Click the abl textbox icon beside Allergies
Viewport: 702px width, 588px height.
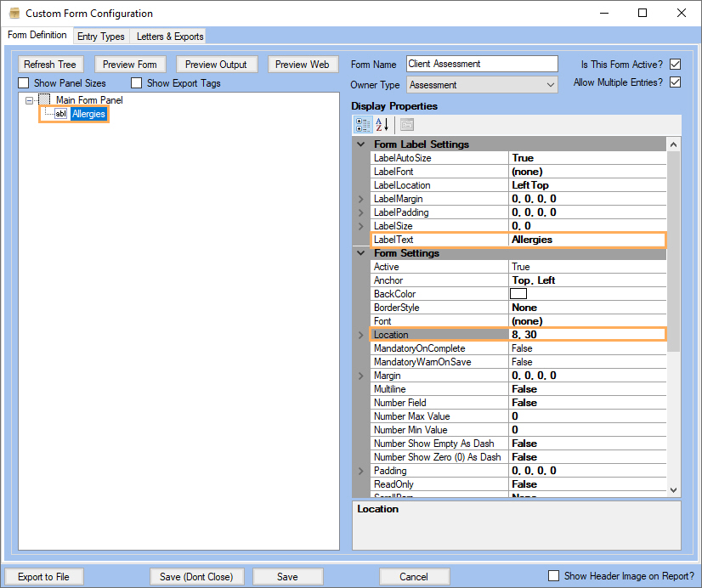click(x=61, y=114)
